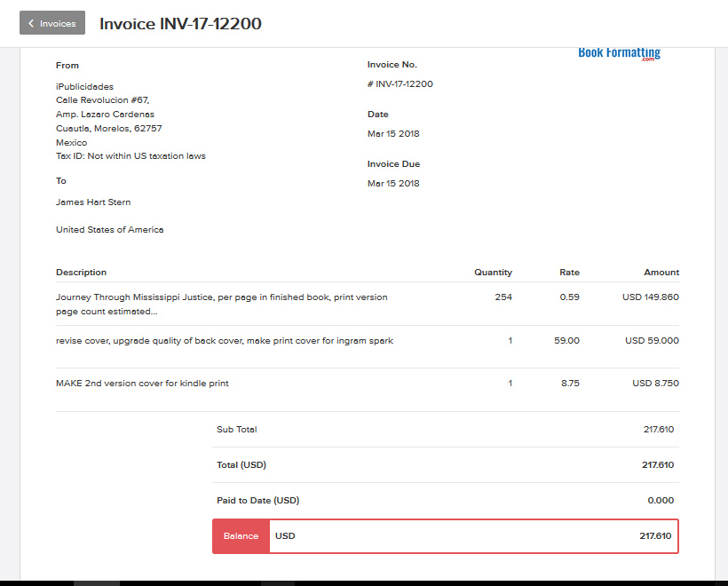This screenshot has width=728, height=586.
Task: Click the Rate column header
Action: [x=569, y=272]
